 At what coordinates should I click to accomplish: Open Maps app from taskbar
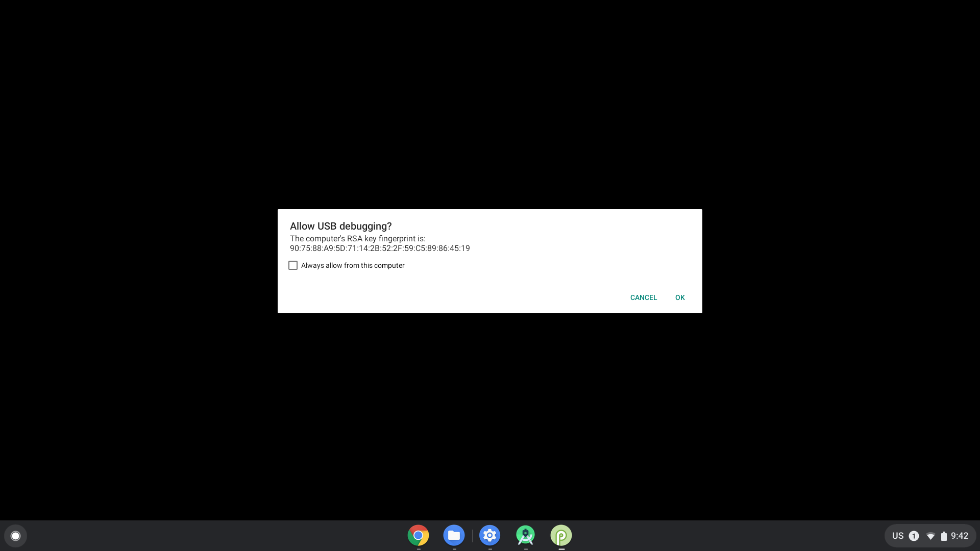point(526,536)
